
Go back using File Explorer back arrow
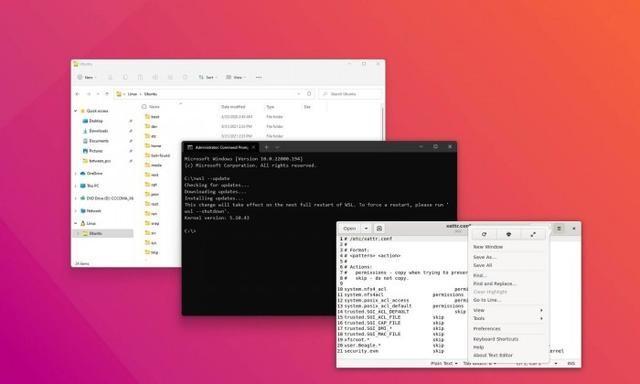click(x=78, y=94)
